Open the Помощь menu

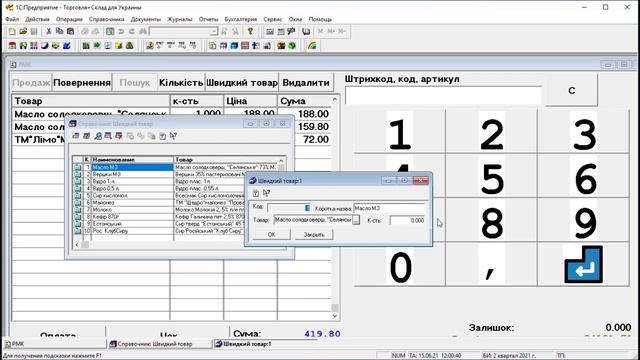(320, 19)
